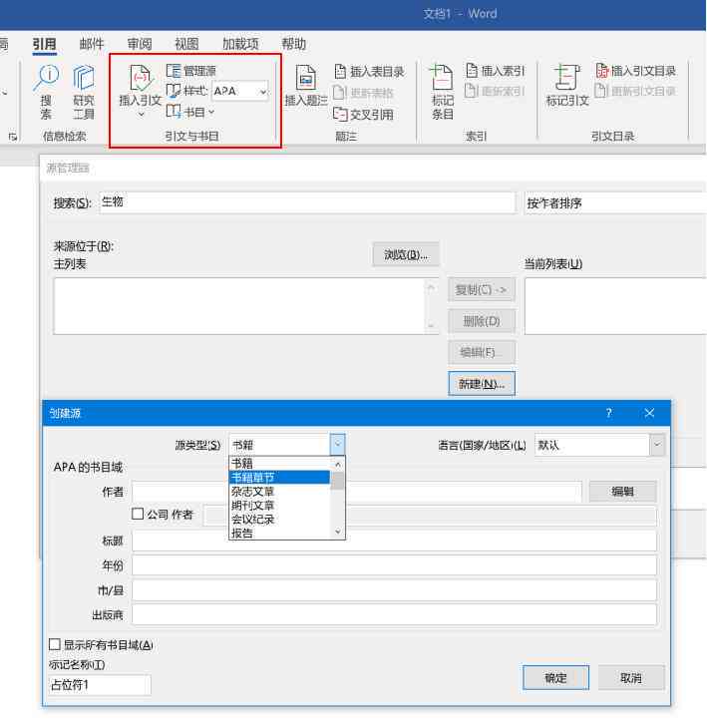This screenshot has width=707, height=728.
Task: Click the 浏览(B)... button
Action: pyautogui.click(x=406, y=254)
